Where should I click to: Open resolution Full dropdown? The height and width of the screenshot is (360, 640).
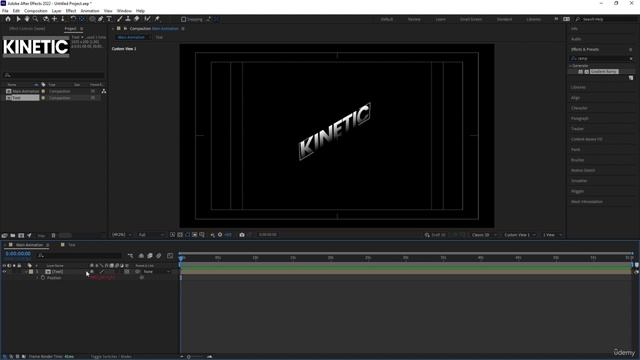[151, 235]
